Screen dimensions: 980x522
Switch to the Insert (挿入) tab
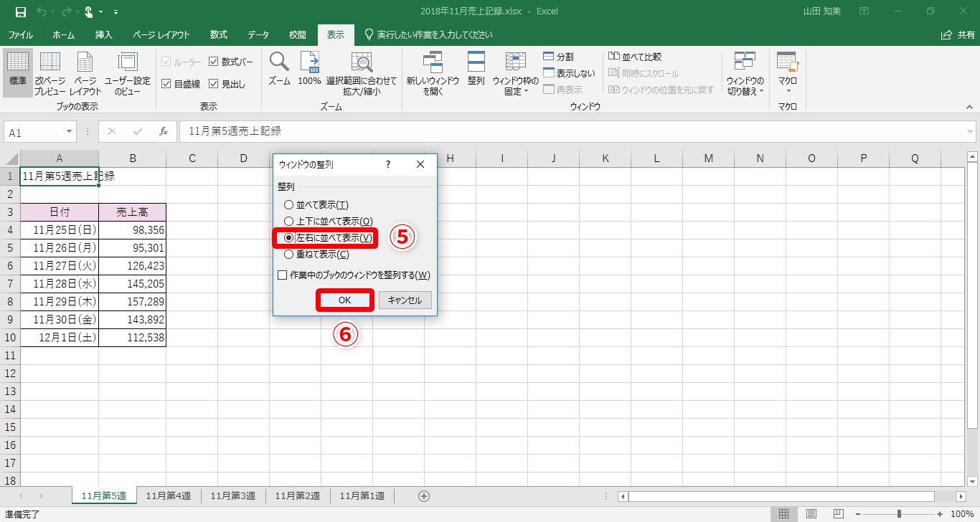pos(104,34)
